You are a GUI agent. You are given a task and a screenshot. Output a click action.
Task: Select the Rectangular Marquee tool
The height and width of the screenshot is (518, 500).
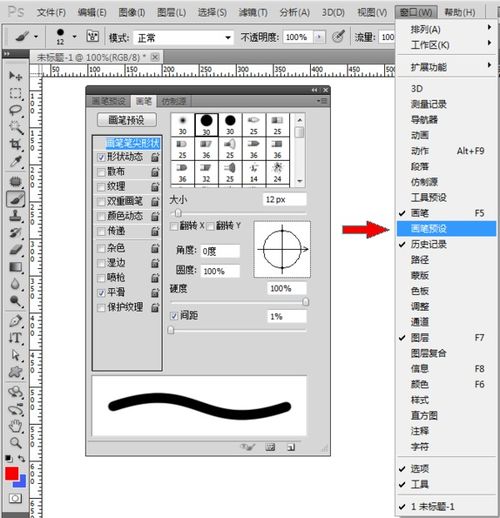coord(15,93)
